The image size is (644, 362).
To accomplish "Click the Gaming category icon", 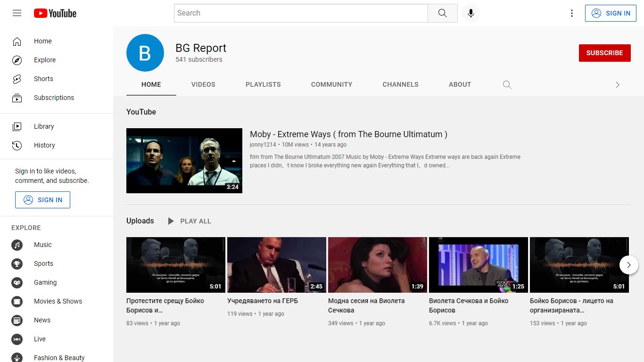I will tap(17, 283).
